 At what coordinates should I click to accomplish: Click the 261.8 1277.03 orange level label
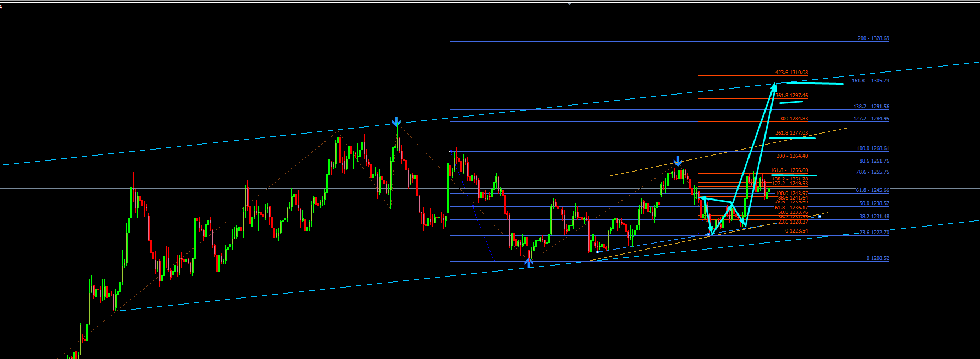point(792,133)
